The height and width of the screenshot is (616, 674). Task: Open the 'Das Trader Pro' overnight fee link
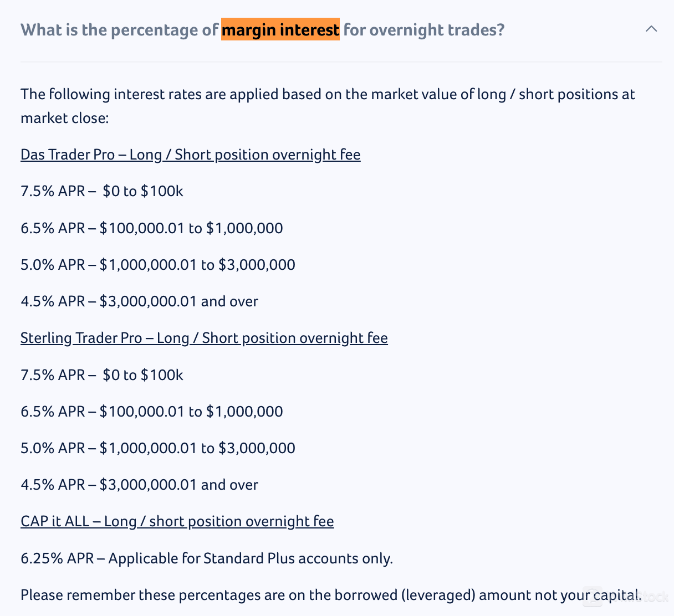[190, 155]
